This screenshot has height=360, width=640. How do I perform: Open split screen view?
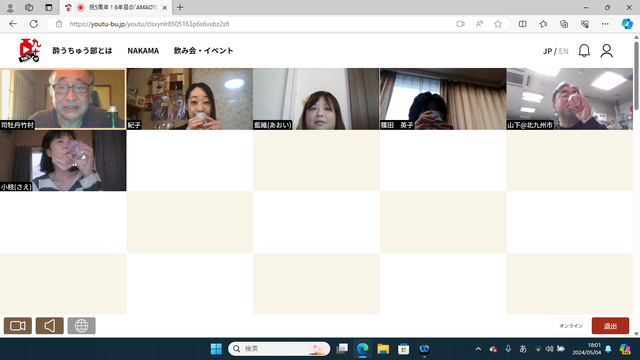pyautogui.click(x=522, y=24)
